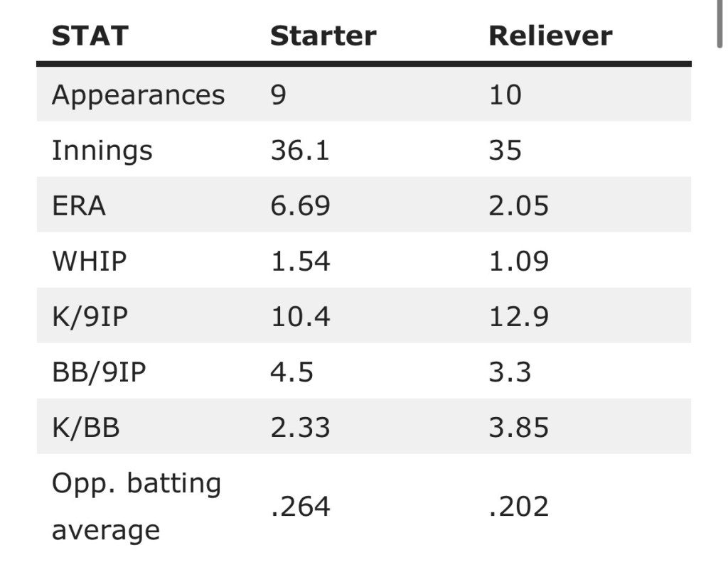Image resolution: width=728 pixels, height=572 pixels.
Task: Click the Starter innings value 36.1
Action: (x=300, y=150)
